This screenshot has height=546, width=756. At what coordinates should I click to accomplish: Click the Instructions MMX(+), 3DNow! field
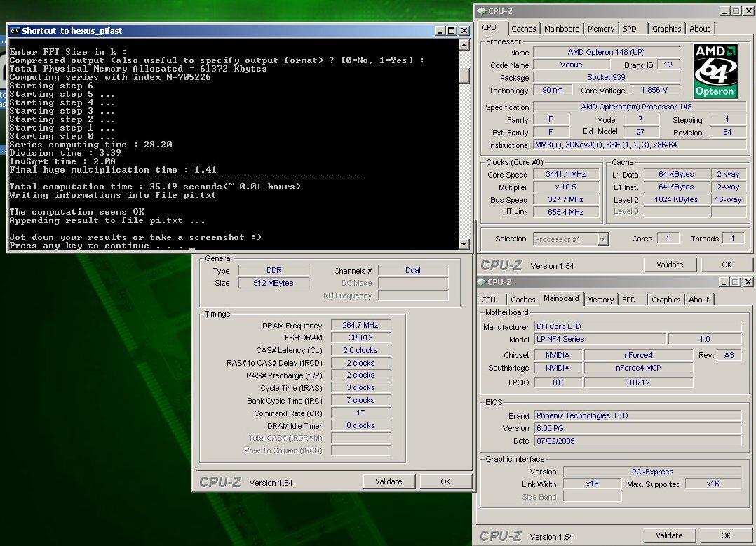640,145
